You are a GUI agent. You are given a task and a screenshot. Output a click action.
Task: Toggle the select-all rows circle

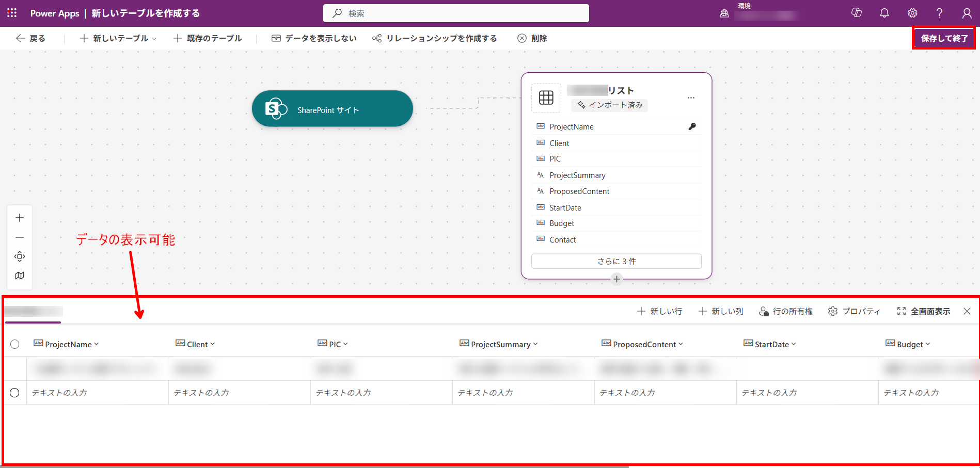(15, 344)
